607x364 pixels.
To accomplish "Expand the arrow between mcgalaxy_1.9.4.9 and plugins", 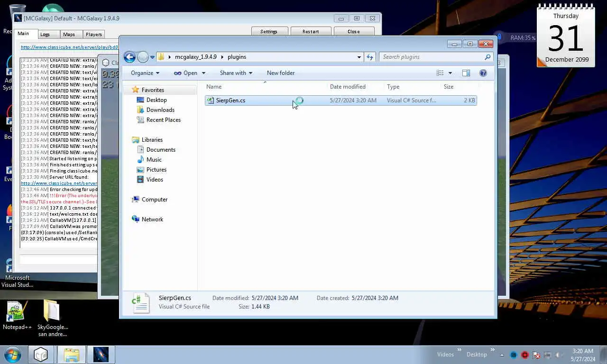I will (222, 57).
